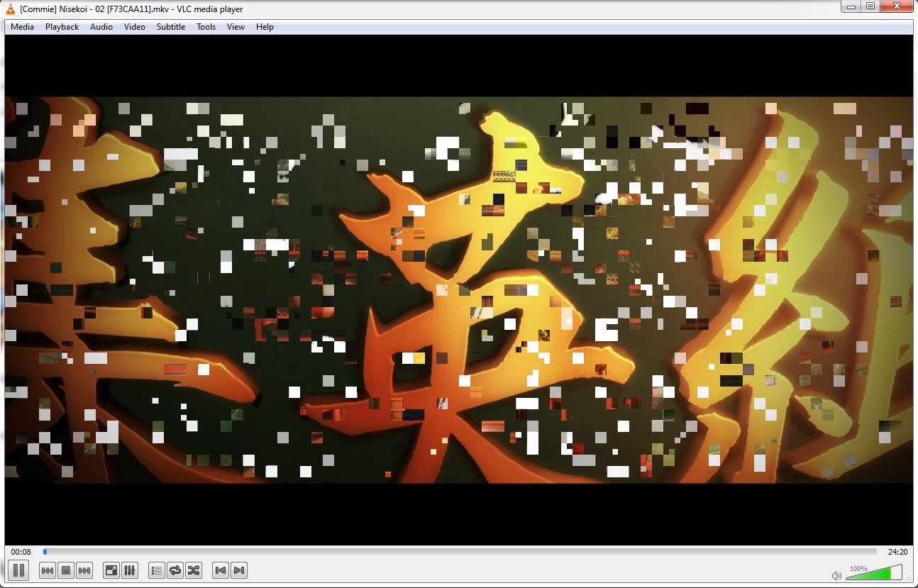Screen dimensions: 918x588
Task: Toggle the playlist view
Action: coord(157,570)
